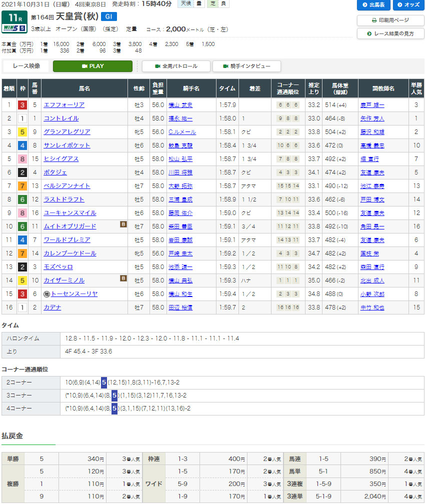Screen dimensions: 425x504
Task: Click the highlighted 5 in the 2コーナー row
Action: pyautogui.click(x=103, y=382)
